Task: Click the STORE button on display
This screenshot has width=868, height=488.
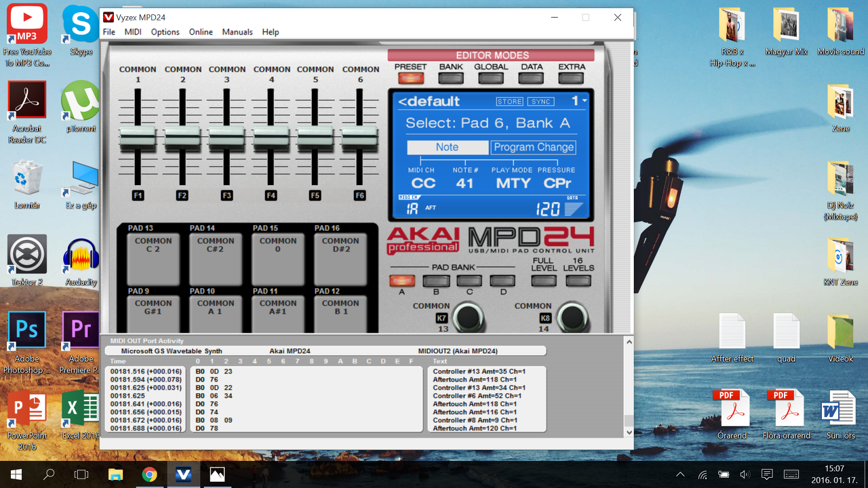Action: 509,102
